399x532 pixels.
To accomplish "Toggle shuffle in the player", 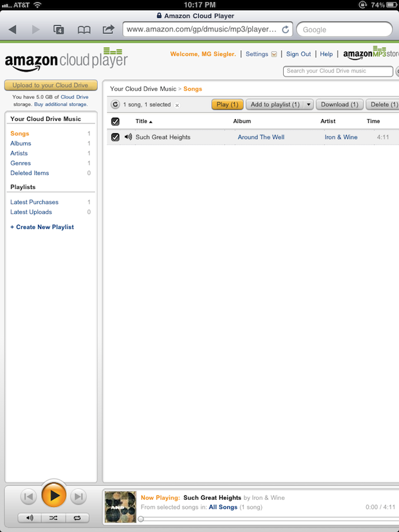I will pyautogui.click(x=53, y=518).
